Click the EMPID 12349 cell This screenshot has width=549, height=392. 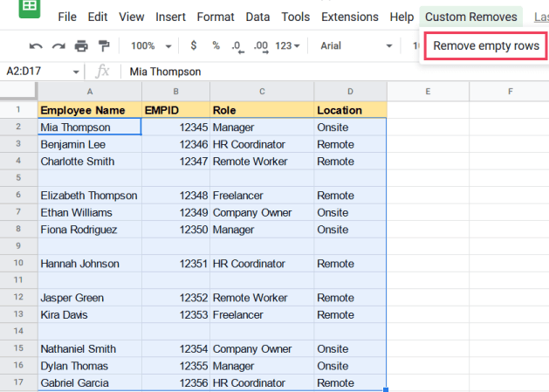coord(175,212)
